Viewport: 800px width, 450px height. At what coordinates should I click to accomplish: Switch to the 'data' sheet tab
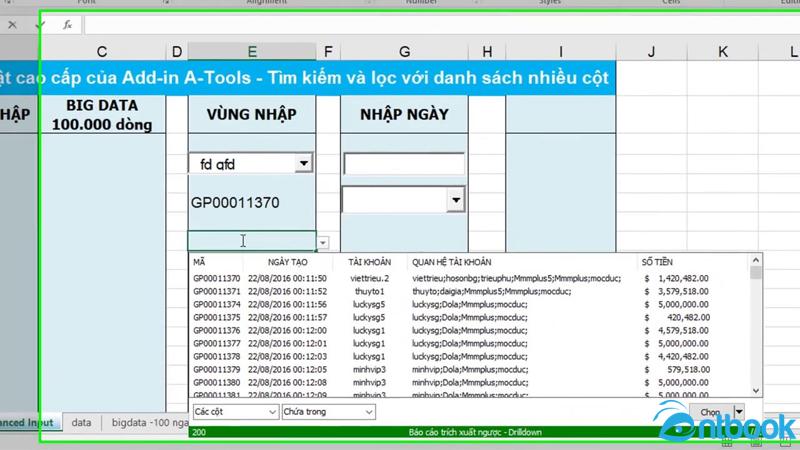81,423
